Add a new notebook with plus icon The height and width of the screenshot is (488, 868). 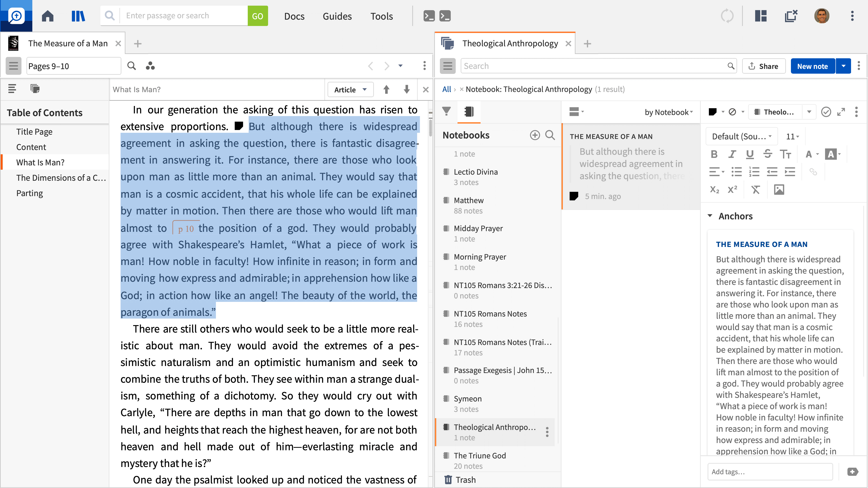pyautogui.click(x=535, y=135)
